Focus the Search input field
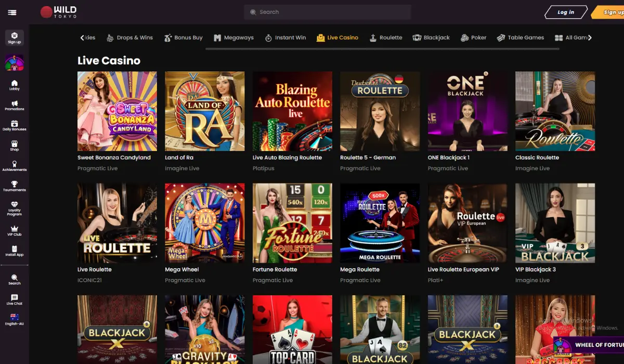This screenshot has width=624, height=364. 328,12
